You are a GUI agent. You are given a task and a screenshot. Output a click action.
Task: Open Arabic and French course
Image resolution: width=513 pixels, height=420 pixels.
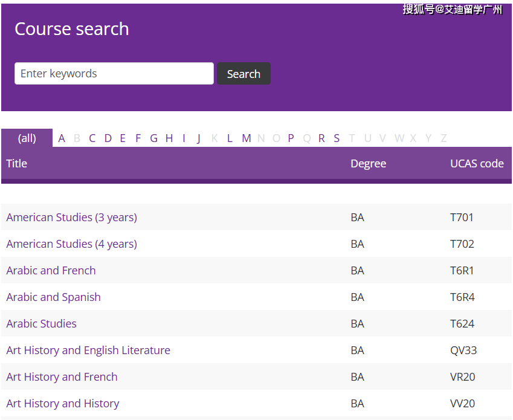point(51,271)
